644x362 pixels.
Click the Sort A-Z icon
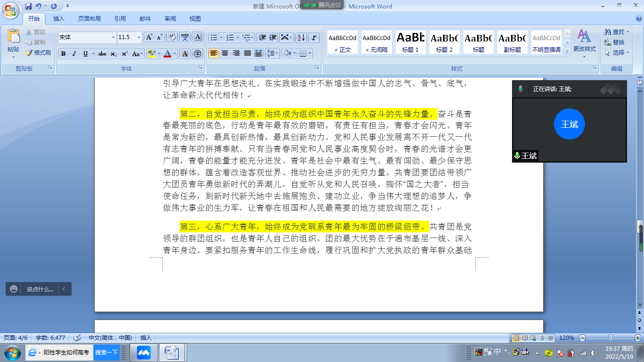tap(301, 37)
